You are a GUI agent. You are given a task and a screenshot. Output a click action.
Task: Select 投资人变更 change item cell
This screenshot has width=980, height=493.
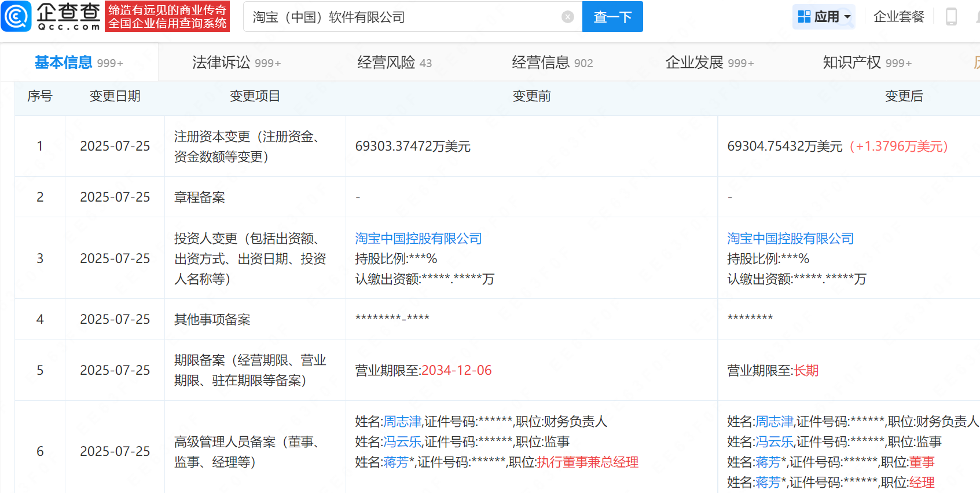tap(255, 258)
